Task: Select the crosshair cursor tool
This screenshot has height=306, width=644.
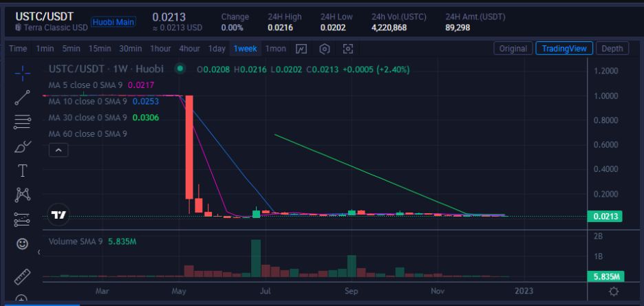Action: [22, 74]
